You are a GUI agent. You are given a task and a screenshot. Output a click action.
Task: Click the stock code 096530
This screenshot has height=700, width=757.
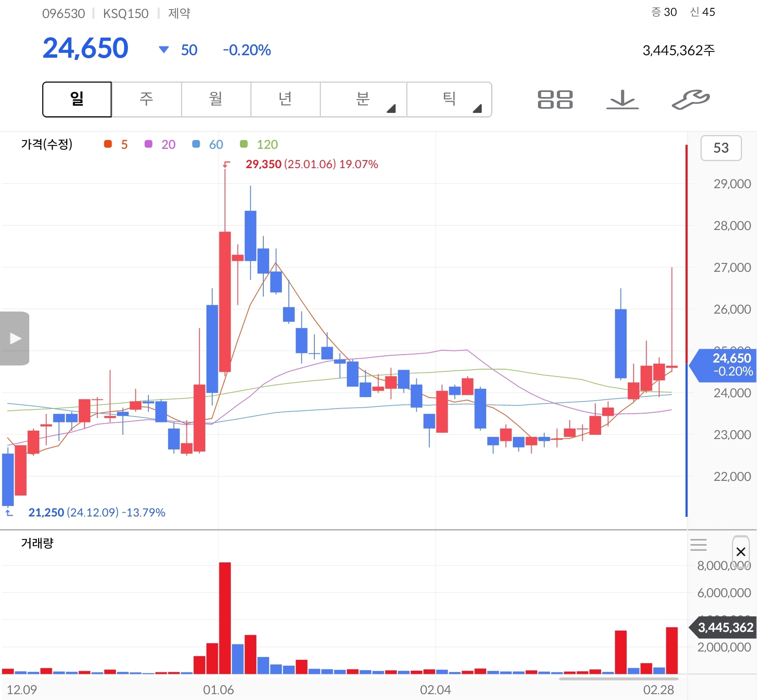(64, 14)
